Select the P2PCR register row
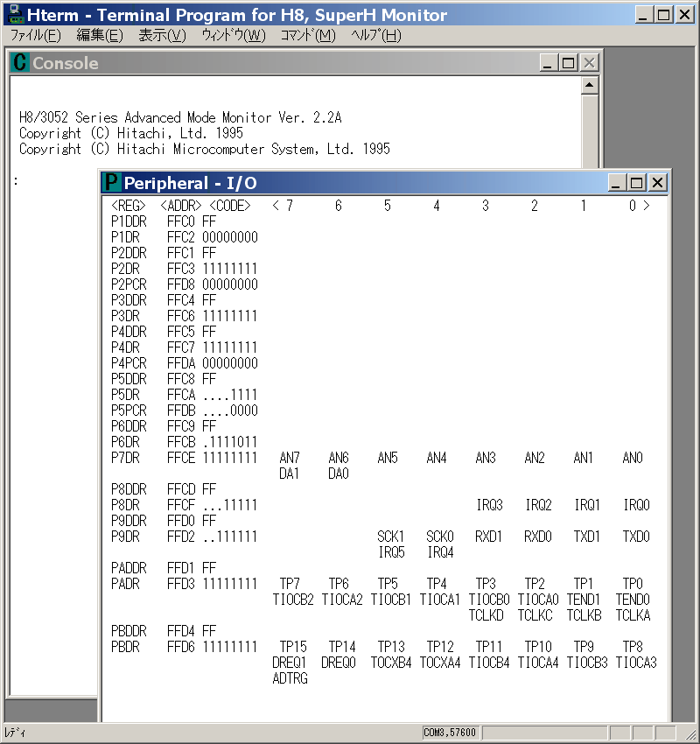This screenshot has width=700, height=744. [x=185, y=284]
